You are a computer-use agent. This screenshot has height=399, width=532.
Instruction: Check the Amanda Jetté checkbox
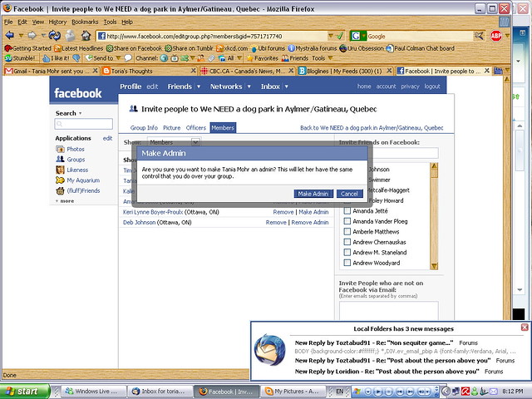click(x=347, y=210)
